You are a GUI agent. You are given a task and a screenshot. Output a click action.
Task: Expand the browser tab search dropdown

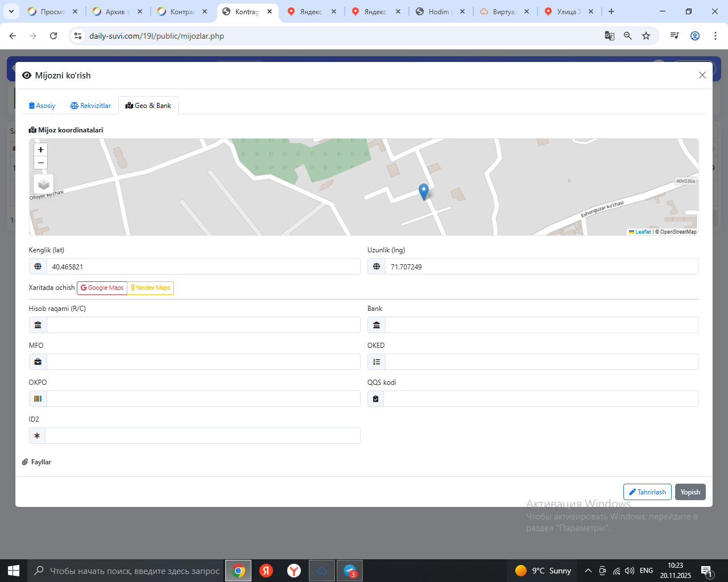[11, 11]
